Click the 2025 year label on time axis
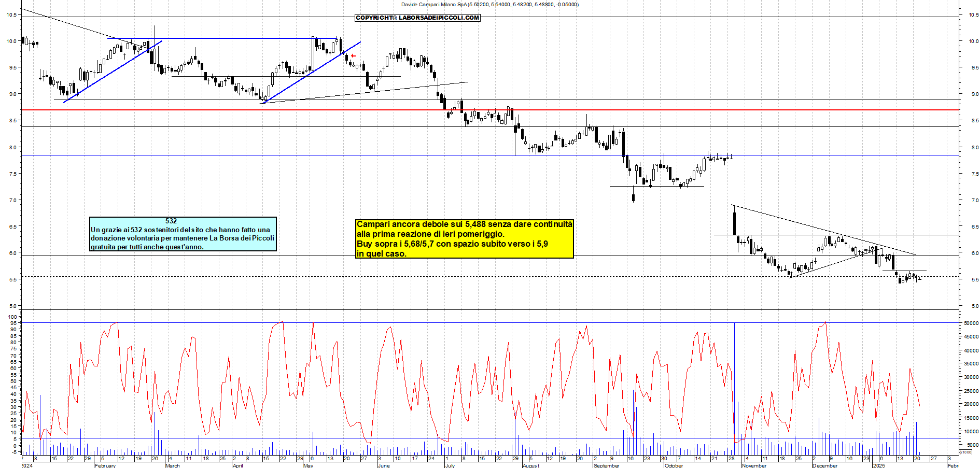This screenshot has width=980, height=468. (879, 465)
